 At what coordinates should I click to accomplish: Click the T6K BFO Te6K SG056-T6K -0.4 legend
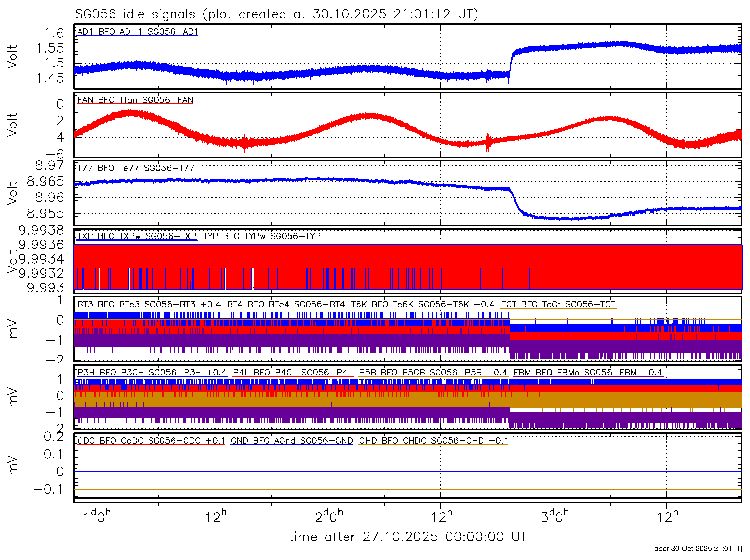point(422,304)
